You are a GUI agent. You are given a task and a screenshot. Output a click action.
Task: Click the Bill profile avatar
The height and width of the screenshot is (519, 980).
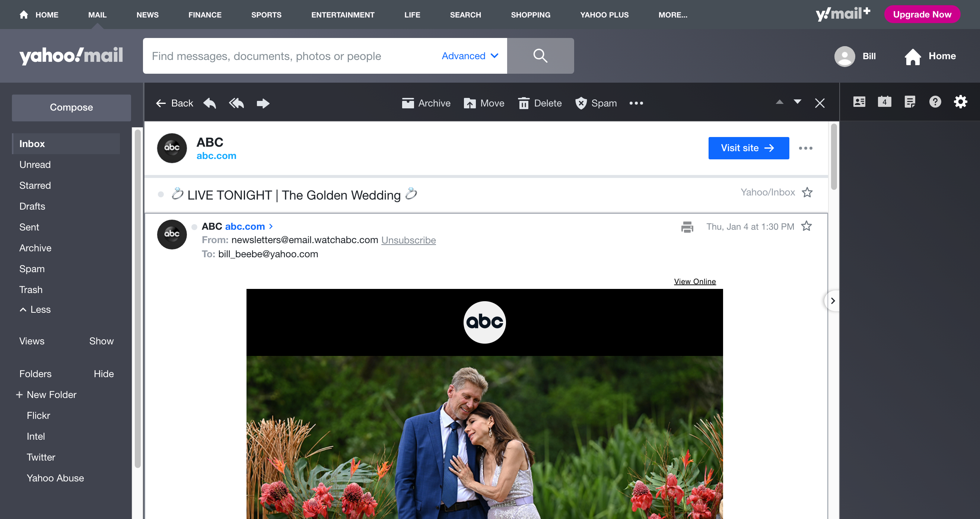tap(844, 56)
